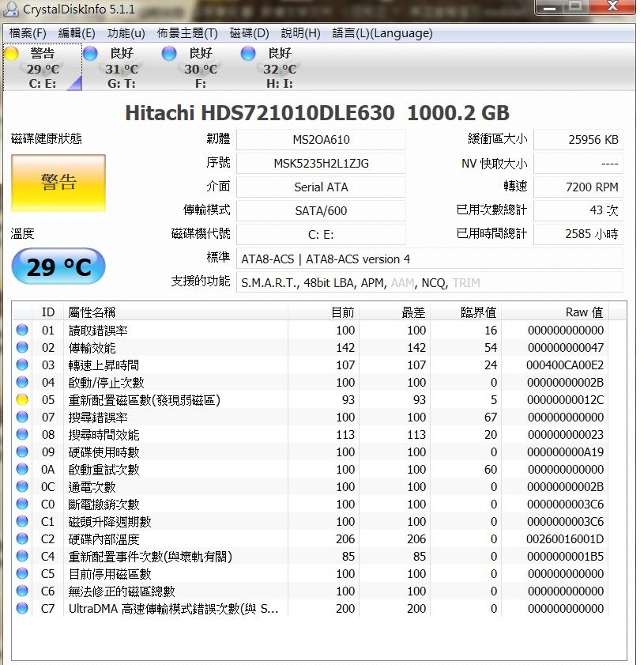Open the 磁碟(D) menu
644x665 pixels.
point(249,33)
